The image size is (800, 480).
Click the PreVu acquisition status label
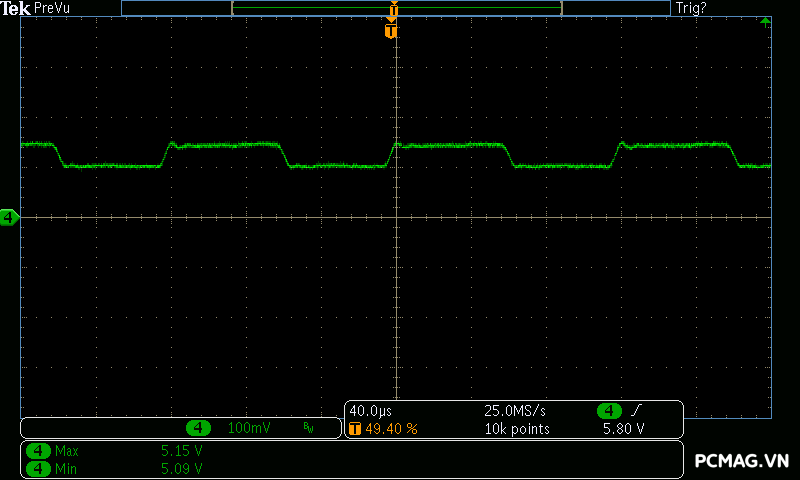pos(53,8)
